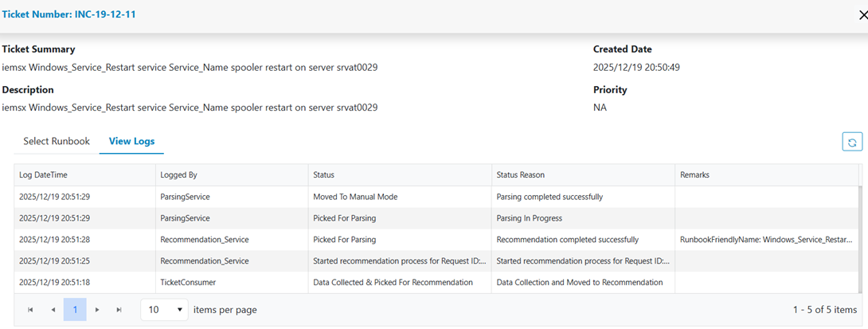This screenshot has height=329, width=868.
Task: Switch to the Select Runbook tab
Action: click(x=57, y=141)
